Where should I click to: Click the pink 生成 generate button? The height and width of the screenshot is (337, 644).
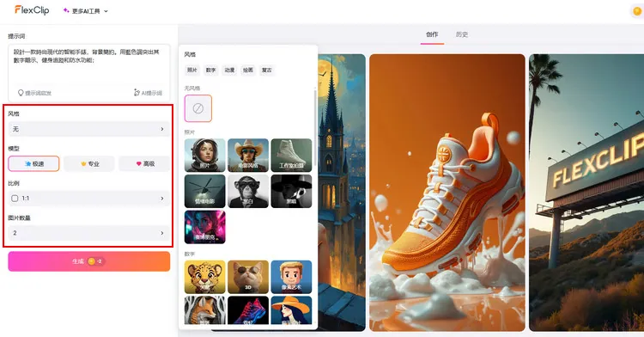(88, 261)
